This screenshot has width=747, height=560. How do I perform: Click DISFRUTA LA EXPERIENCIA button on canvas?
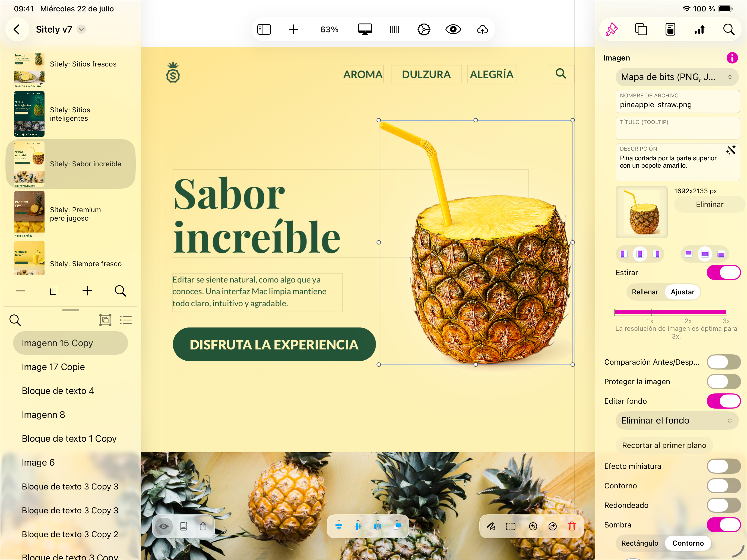click(274, 344)
